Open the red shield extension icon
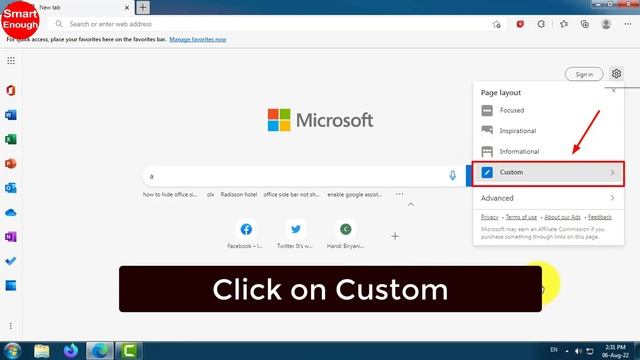This screenshot has width=640, height=360. tap(520, 24)
